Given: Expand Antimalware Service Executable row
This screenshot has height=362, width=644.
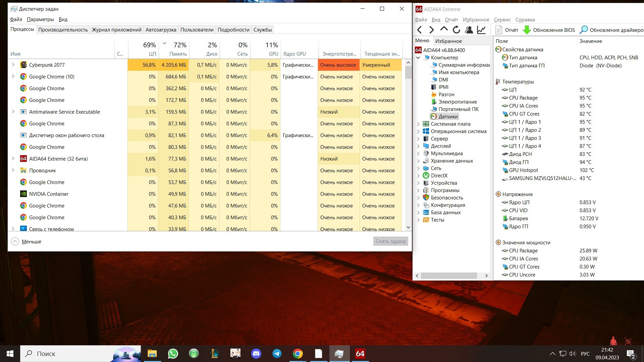Looking at the screenshot, I should pyautogui.click(x=13, y=112).
